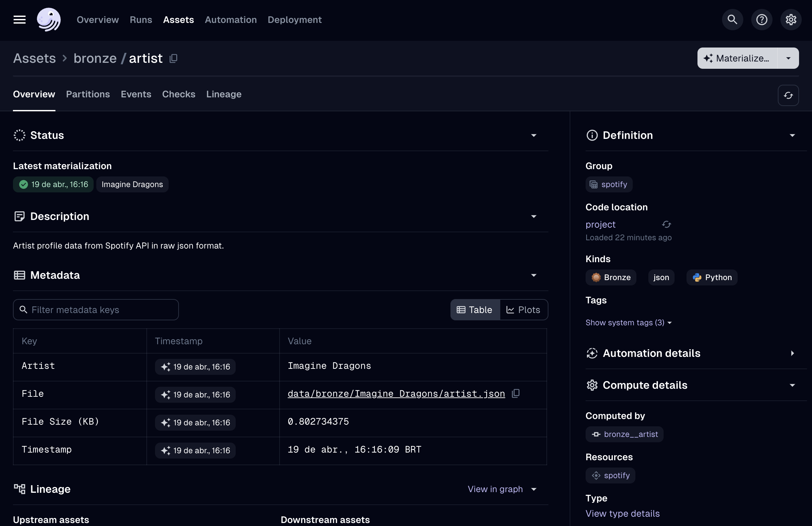Open the Lineage tab
Screen dimensions: 812x526
224,94
